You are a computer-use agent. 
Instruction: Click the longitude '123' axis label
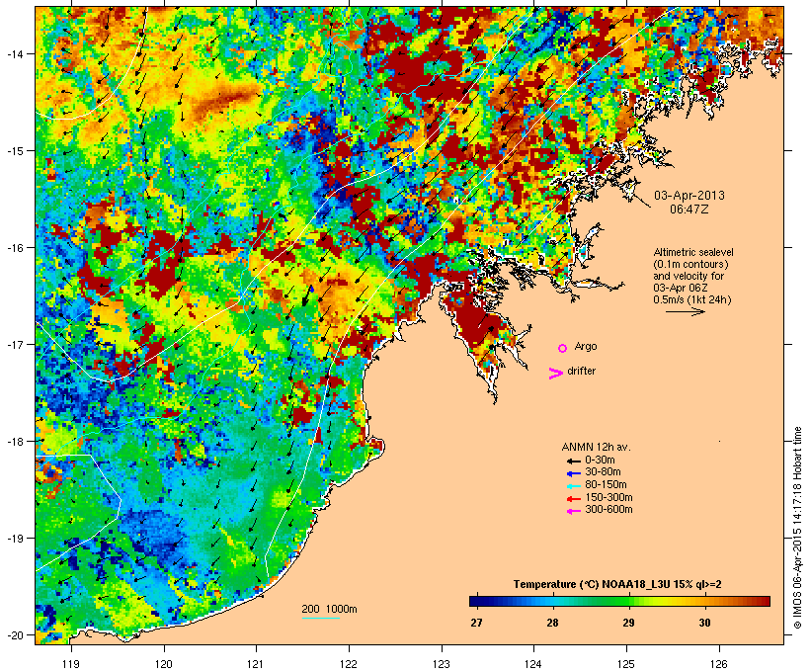(x=442, y=664)
